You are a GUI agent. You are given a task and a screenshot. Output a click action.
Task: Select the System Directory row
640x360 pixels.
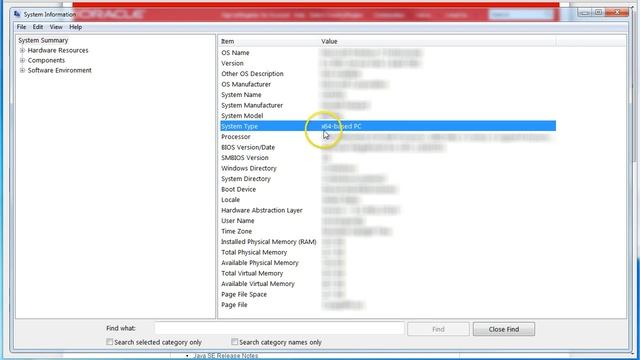pyautogui.click(x=388, y=179)
